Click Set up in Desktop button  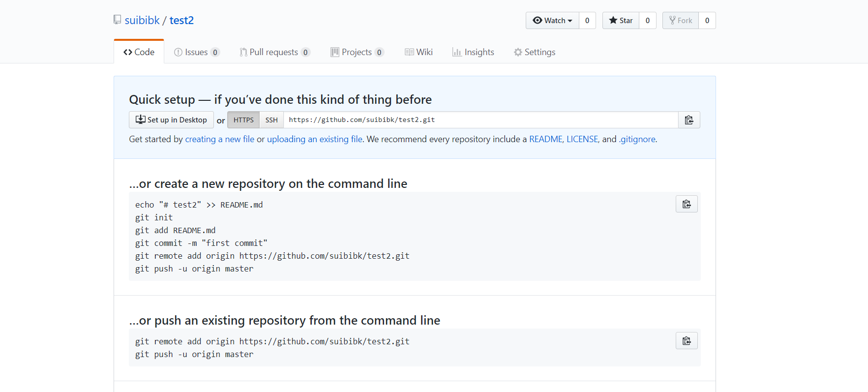[x=171, y=120]
